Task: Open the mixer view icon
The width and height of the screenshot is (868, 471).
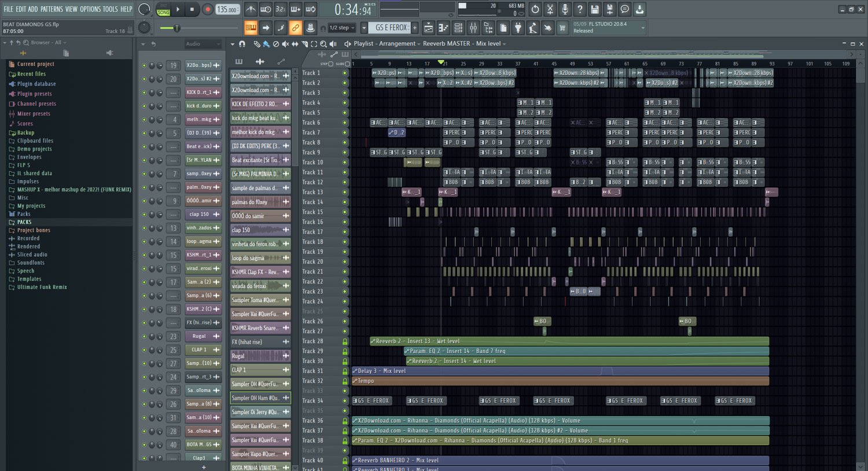Action: click(473, 28)
